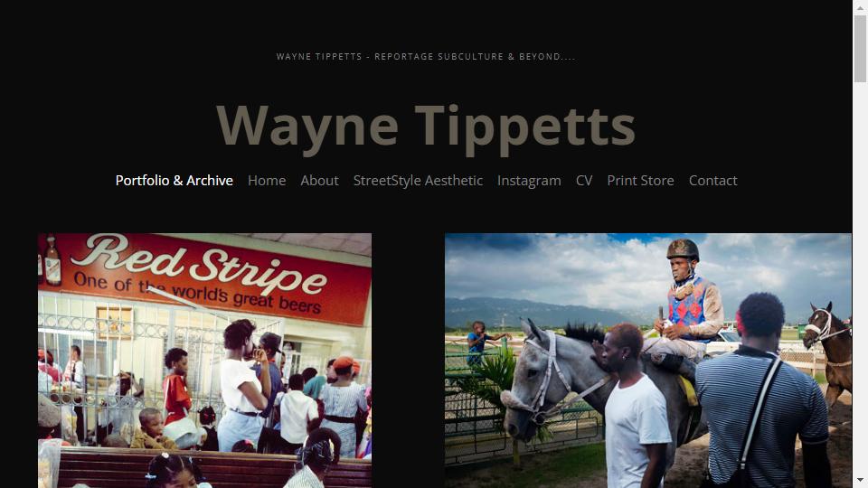Click the scrollbar down arrow
This screenshot has width=868, height=488.
[x=860, y=480]
